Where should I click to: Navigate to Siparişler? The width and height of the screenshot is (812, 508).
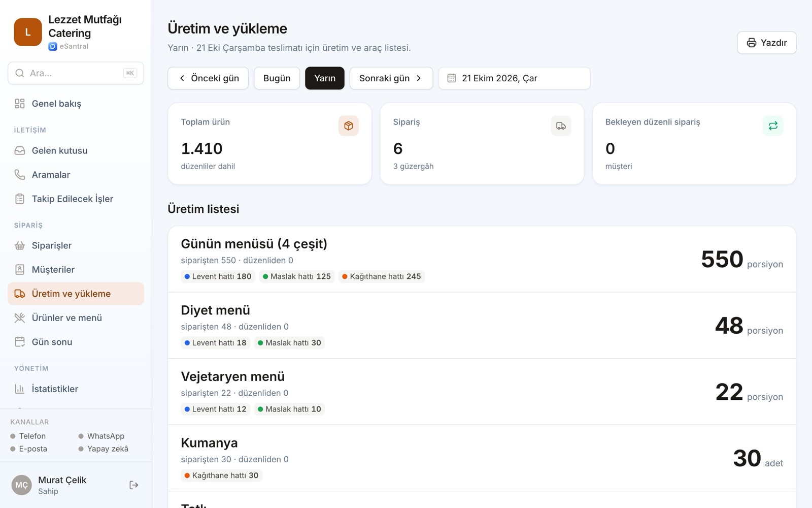tap(76, 245)
